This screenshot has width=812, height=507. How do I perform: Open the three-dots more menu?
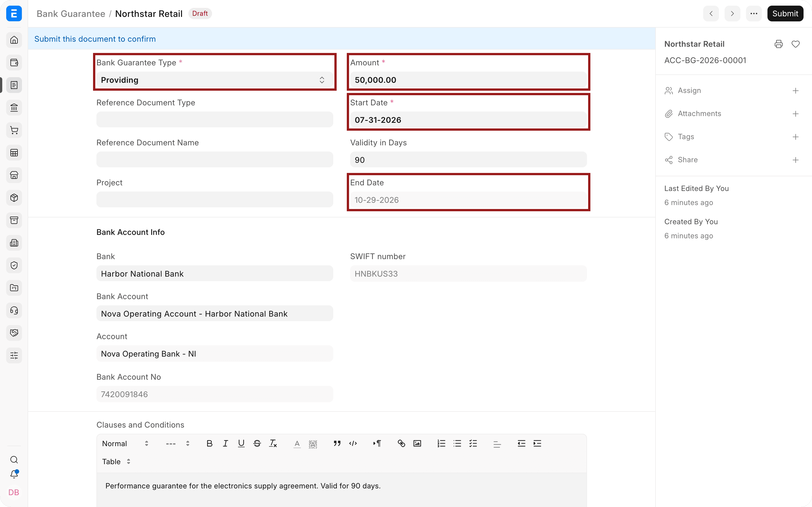[x=754, y=14]
